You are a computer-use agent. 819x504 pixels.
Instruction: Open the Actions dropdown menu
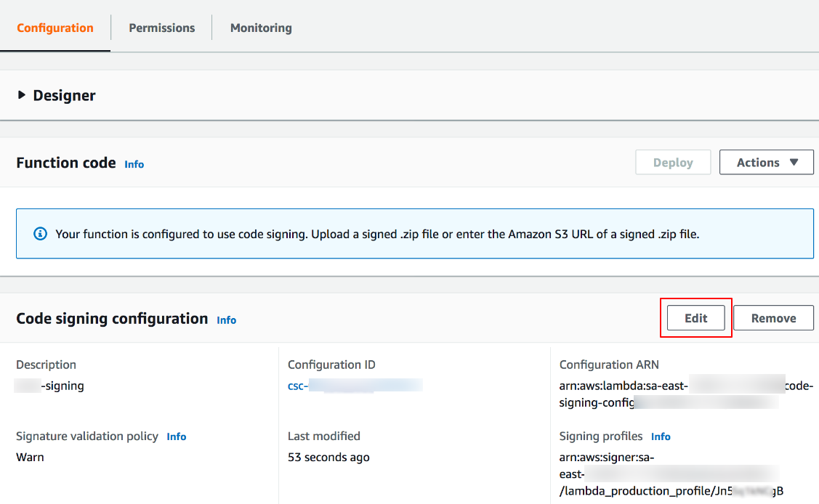coord(766,162)
